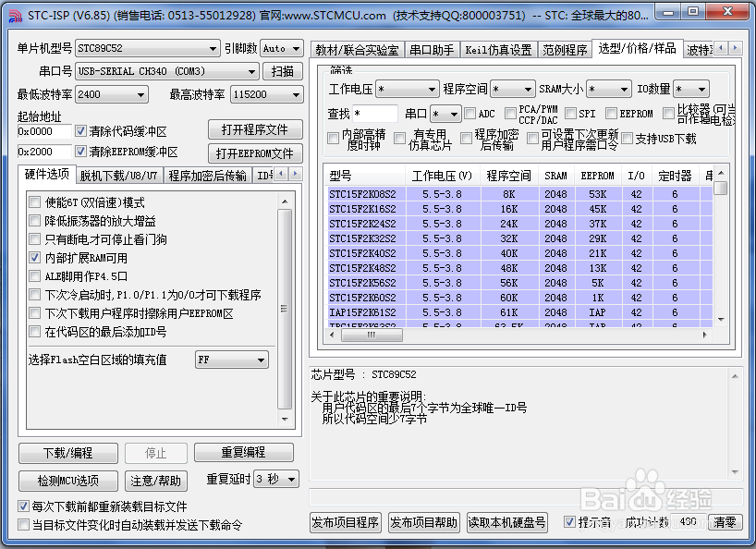This screenshot has height=549, width=756.
Task: Click the 0x2000 EEPROM address field
Action: coord(44,152)
